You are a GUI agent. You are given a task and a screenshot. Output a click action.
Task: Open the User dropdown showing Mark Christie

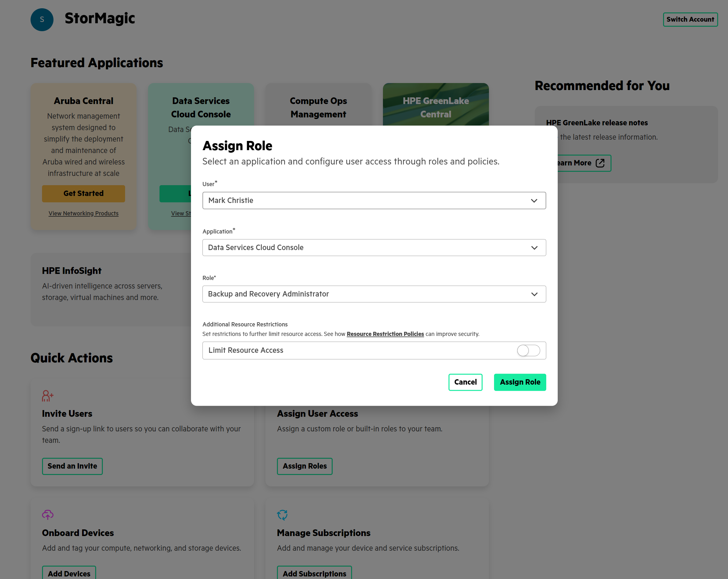[374, 200]
